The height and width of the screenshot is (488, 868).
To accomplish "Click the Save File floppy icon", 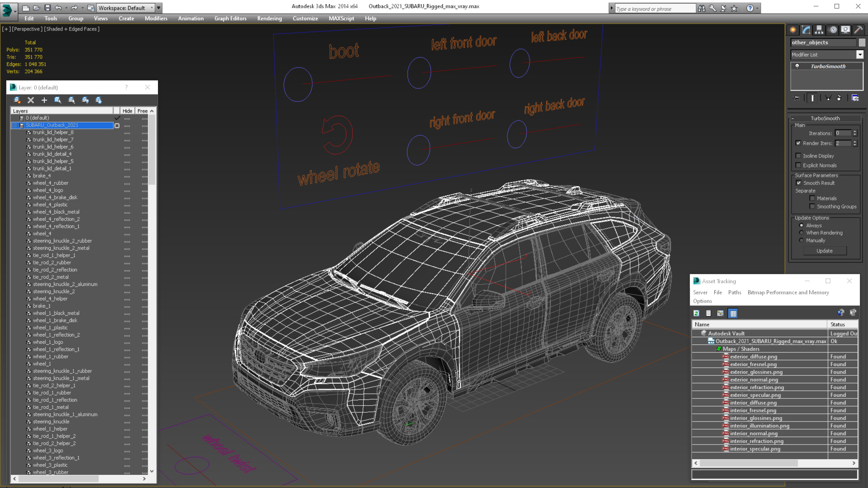I will (48, 8).
